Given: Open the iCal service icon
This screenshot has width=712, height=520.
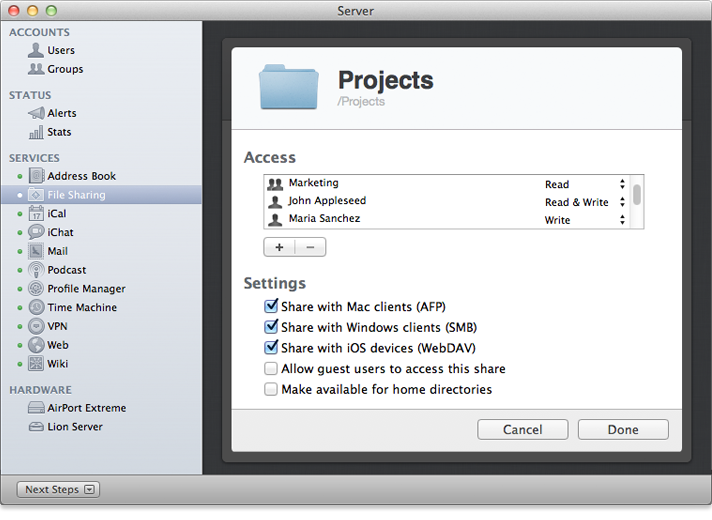Looking at the screenshot, I should [36, 214].
